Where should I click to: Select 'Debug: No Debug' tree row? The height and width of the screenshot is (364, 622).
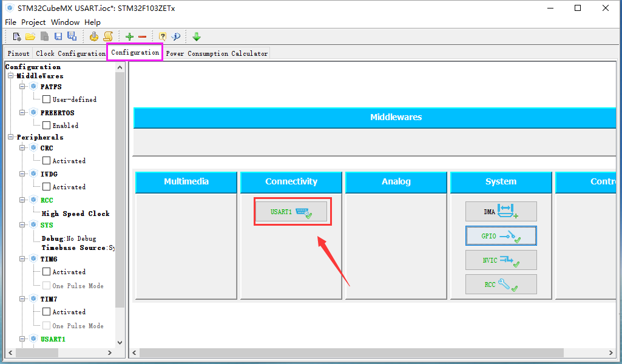point(69,238)
